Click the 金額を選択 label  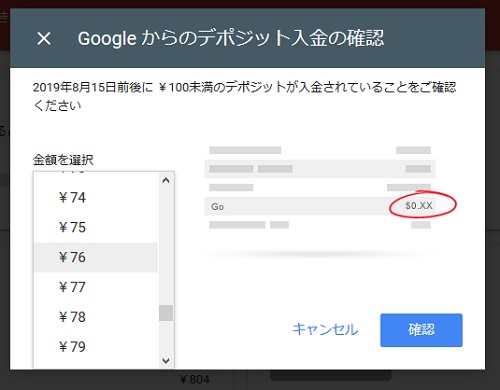(x=63, y=160)
